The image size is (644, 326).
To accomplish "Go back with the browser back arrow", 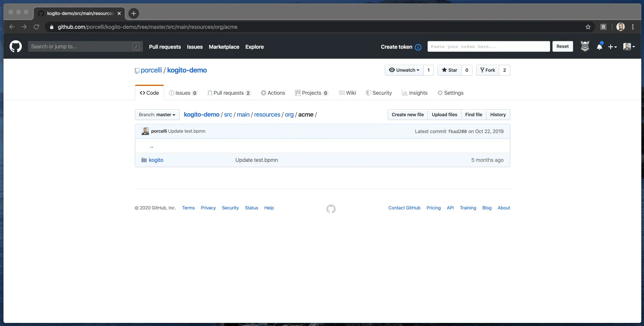I will 12,27.
